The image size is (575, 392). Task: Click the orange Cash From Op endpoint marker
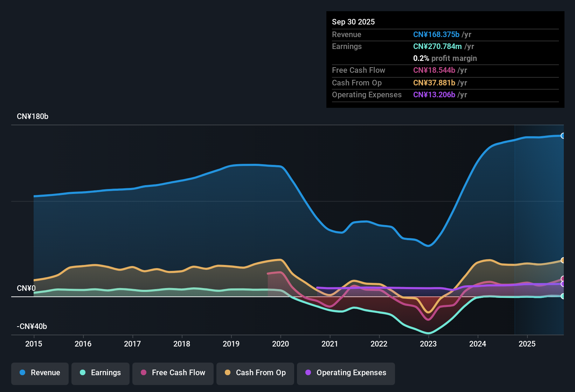coord(563,260)
